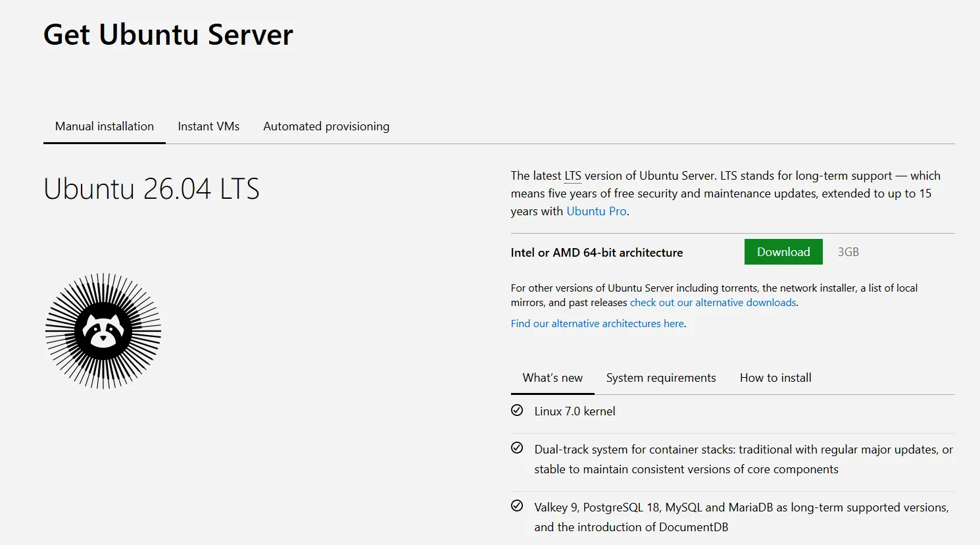Click the 3GB file size label
The width and height of the screenshot is (980, 545).
848,252
